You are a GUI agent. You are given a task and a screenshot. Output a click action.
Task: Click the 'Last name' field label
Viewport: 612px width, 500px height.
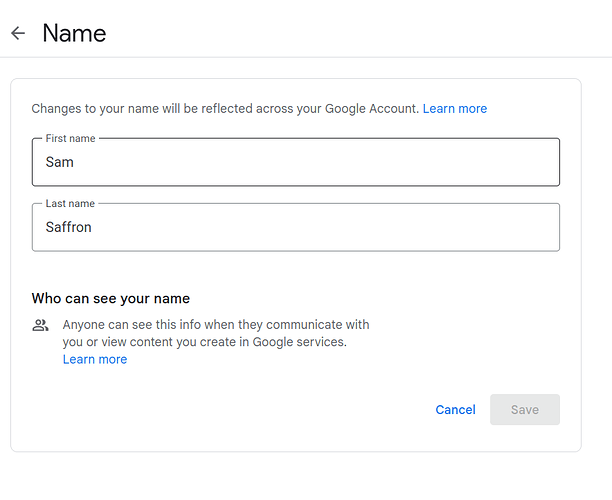(70, 203)
